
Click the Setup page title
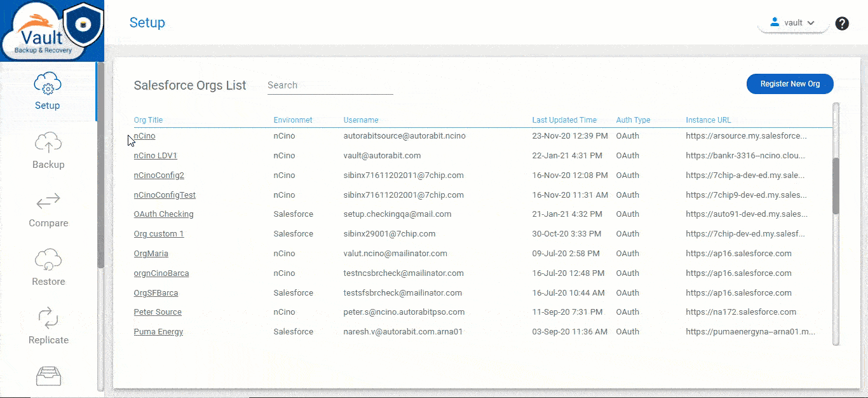coord(147,23)
